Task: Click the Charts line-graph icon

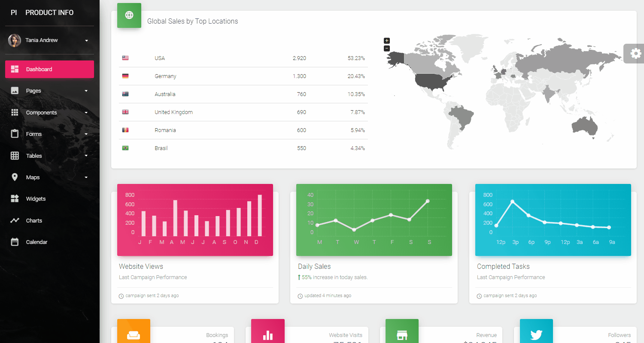Action: pyautogui.click(x=15, y=220)
